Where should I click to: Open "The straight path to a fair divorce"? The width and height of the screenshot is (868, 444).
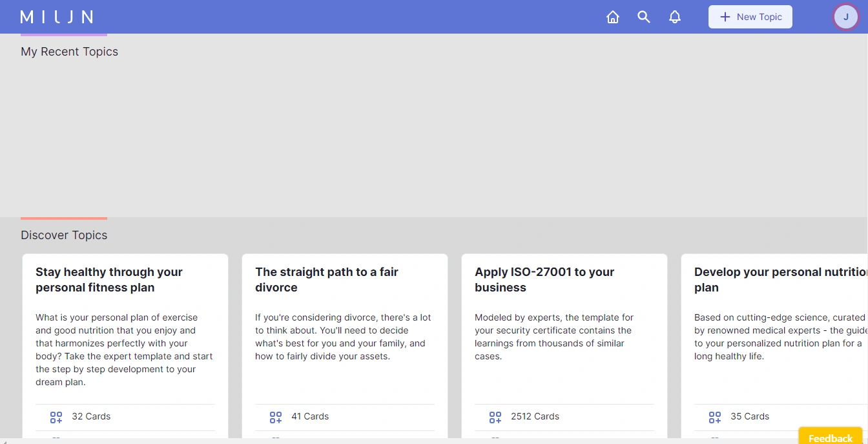327,280
